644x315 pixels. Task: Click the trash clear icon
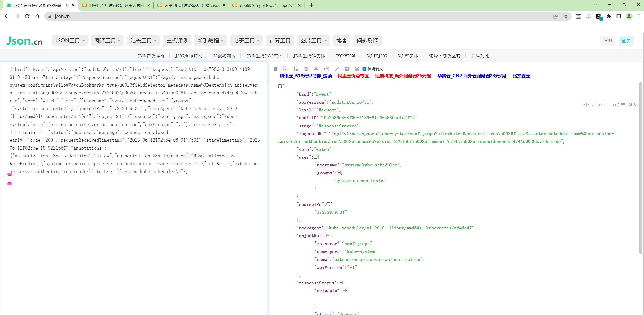click(x=306, y=69)
